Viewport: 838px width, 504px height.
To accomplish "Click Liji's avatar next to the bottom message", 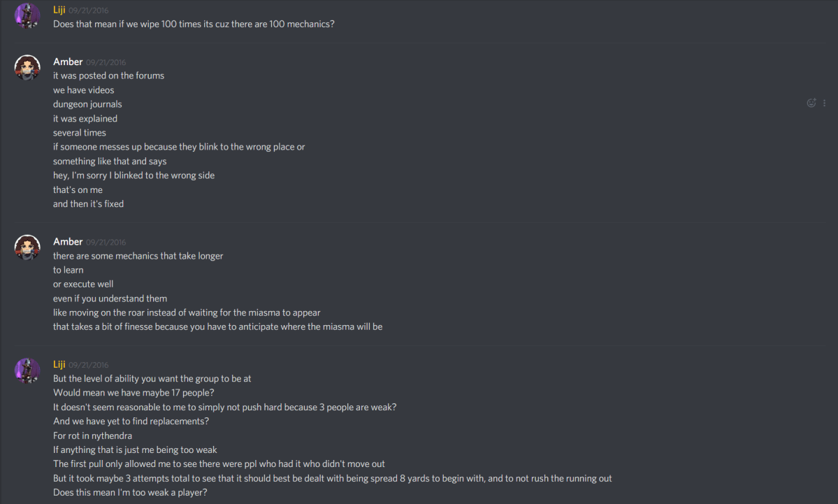I will tap(27, 370).
